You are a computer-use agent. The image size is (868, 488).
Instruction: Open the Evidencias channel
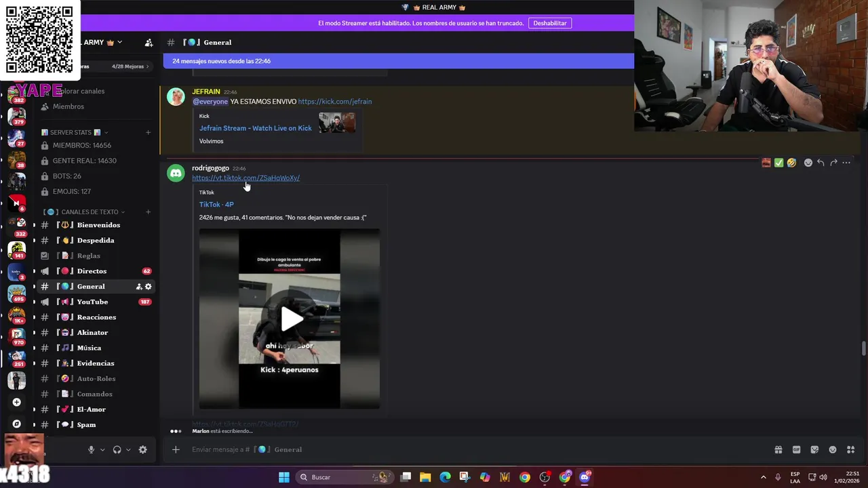96,363
